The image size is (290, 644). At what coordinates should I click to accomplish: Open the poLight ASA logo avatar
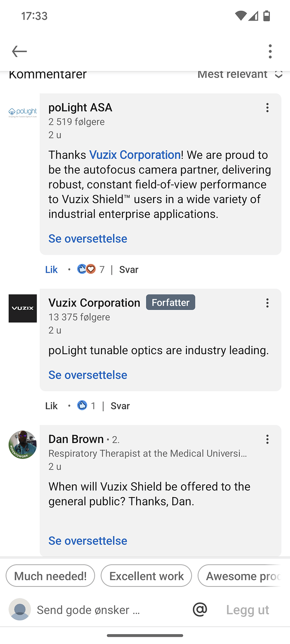click(x=23, y=112)
